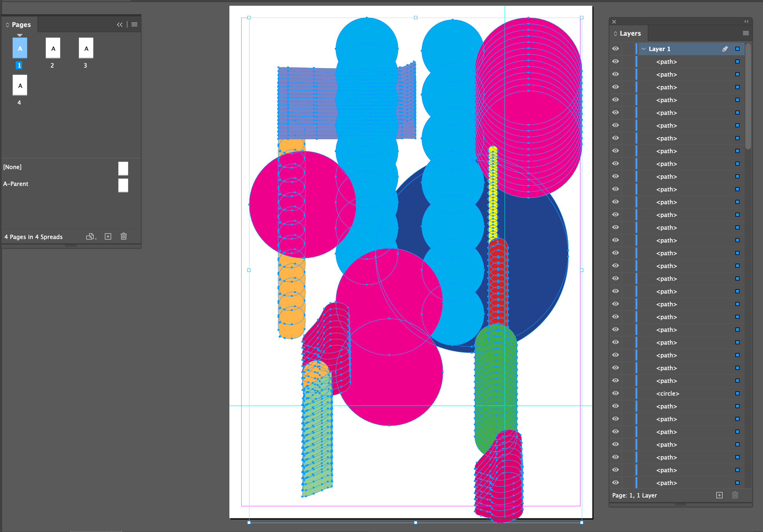
Task: Click the Pages panel tab
Action: pyautogui.click(x=21, y=25)
